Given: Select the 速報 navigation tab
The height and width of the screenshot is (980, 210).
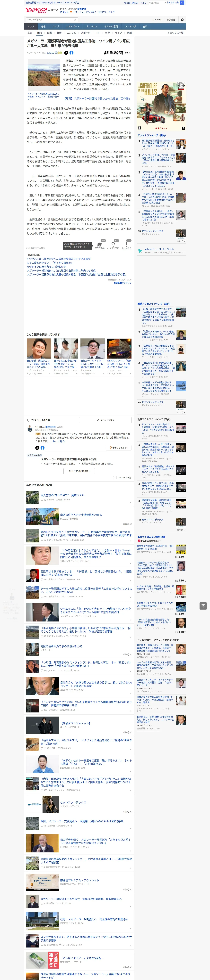Looking at the screenshot, I should coord(43,27).
